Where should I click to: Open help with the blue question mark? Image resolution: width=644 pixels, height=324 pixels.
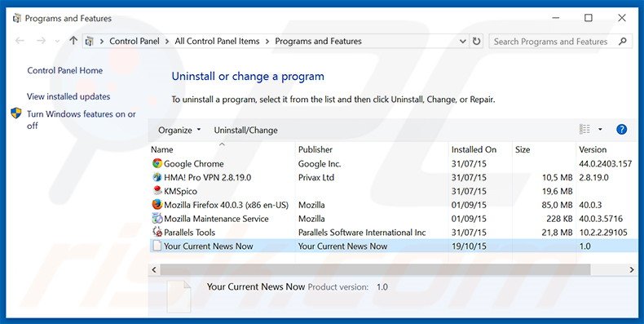[621, 130]
